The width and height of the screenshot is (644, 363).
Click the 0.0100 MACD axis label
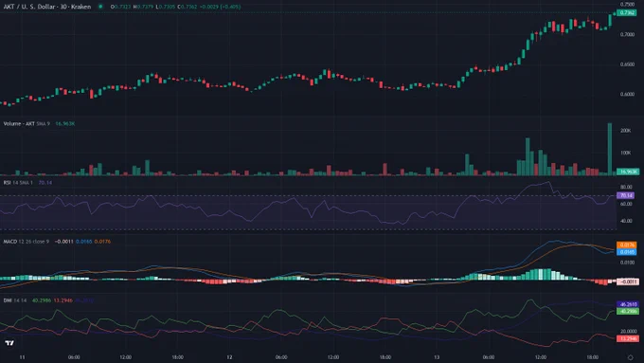click(x=627, y=263)
